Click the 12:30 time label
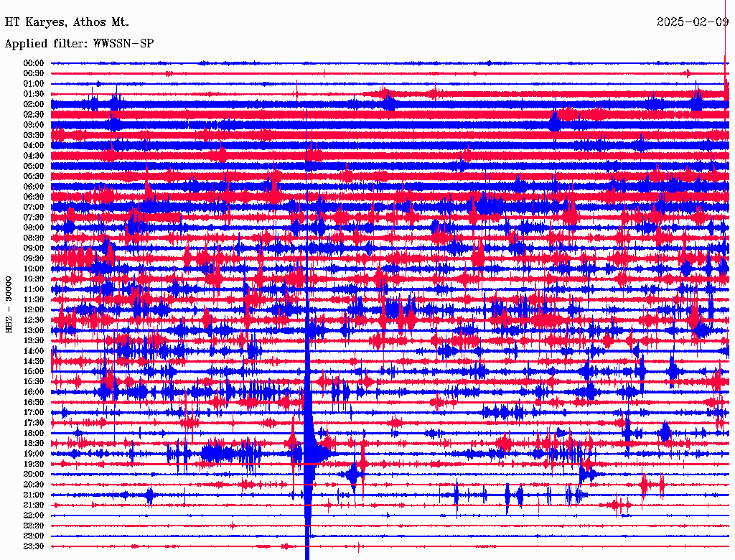Image resolution: width=735 pixels, height=560 pixels. click(34, 320)
